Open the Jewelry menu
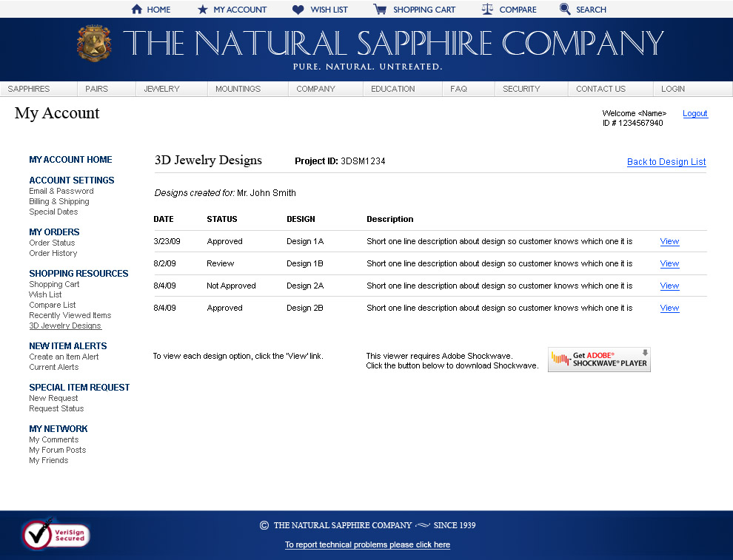The width and height of the screenshot is (733, 560). pos(161,89)
